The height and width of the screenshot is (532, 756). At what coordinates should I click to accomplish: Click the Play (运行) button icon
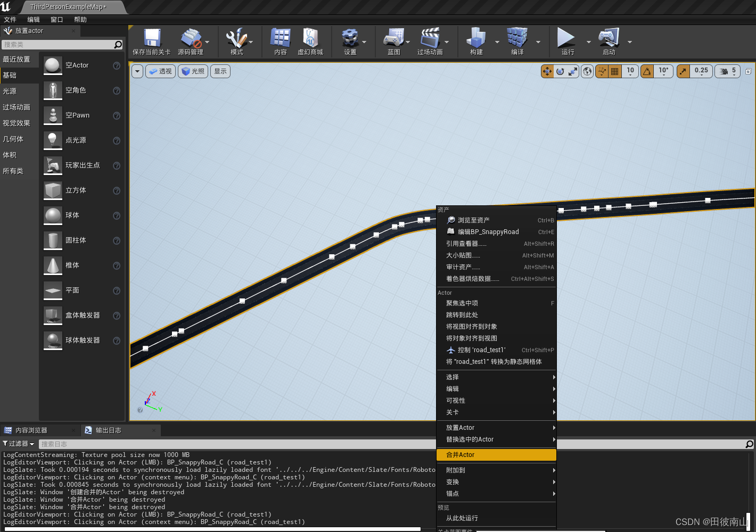566,38
